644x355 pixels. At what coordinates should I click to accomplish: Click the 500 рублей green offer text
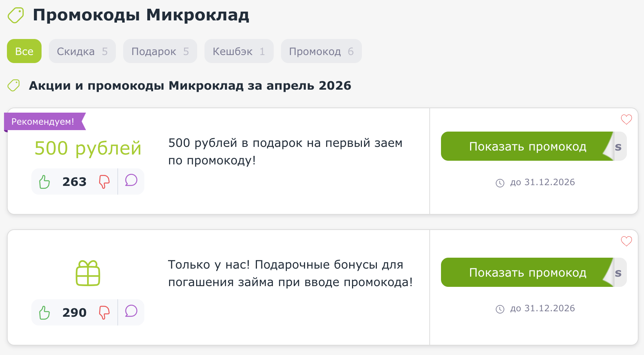click(x=88, y=147)
